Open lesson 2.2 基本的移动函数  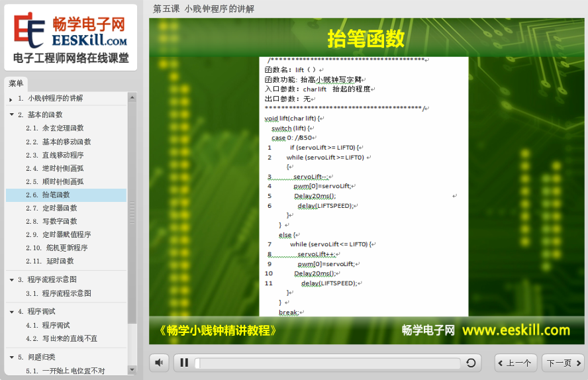58,142
